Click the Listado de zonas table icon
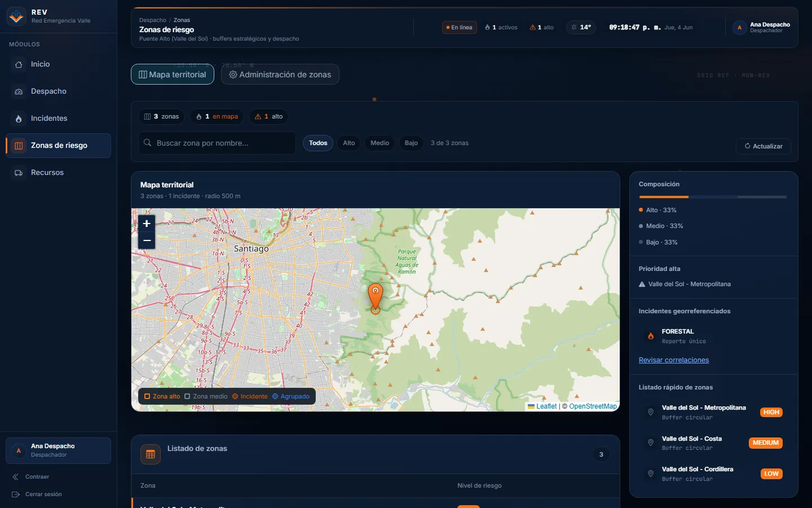 pos(151,454)
